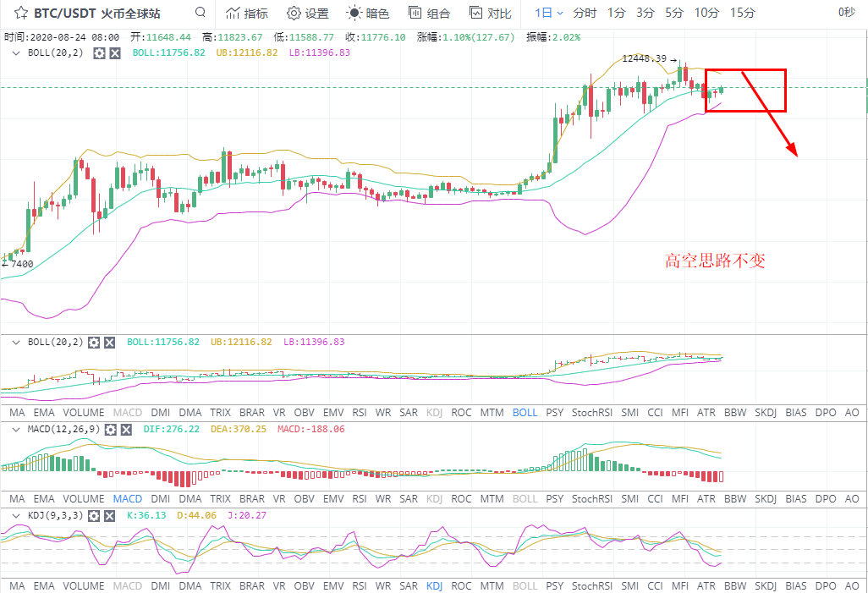
Task: Select DMI in the row under KDJ panel
Action: coord(161,585)
